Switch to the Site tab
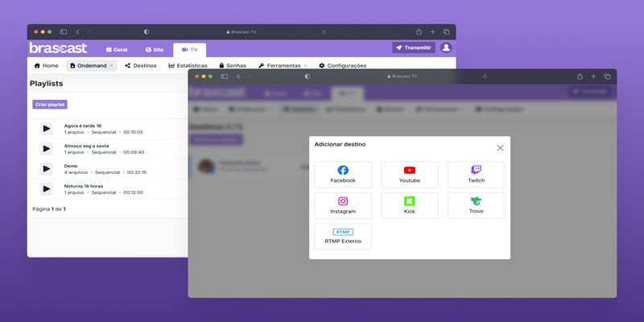The image size is (644, 322). click(155, 50)
